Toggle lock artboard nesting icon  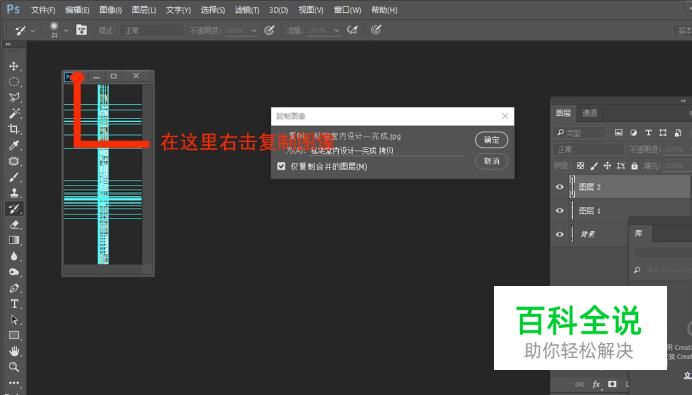click(x=621, y=166)
